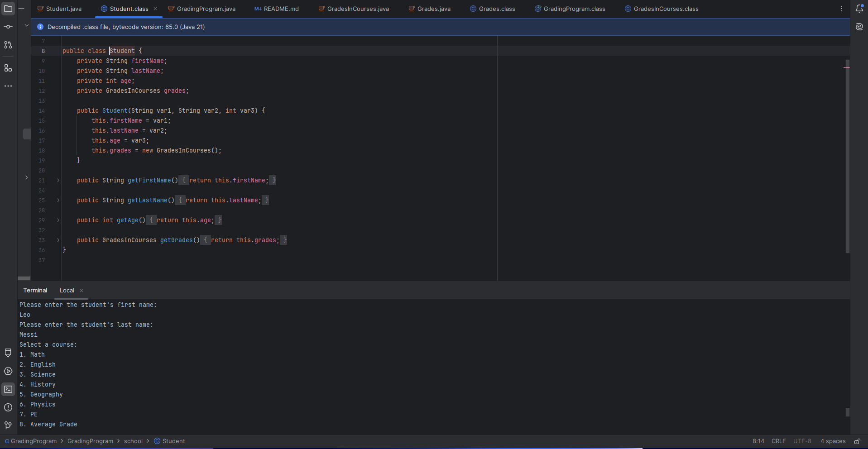Click the Terminal tool window icon
Viewport: 868px width, 449px height.
pos(8,389)
